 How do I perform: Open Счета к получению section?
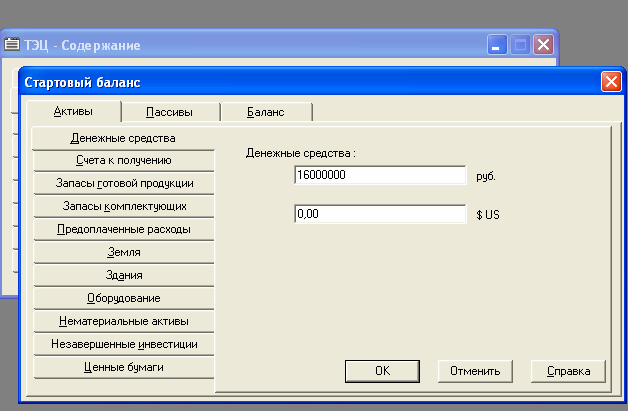coord(124,161)
